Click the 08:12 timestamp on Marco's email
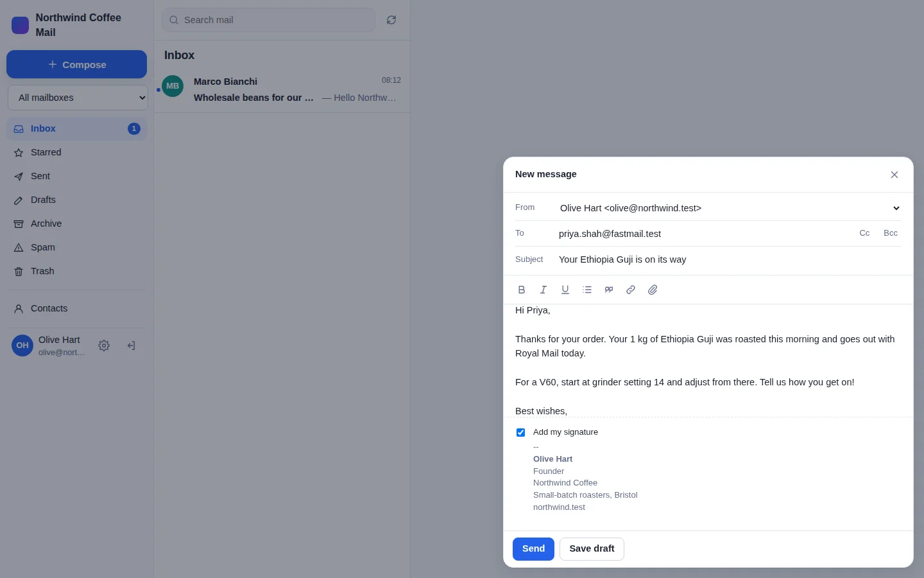This screenshot has width=924, height=578. (x=391, y=80)
